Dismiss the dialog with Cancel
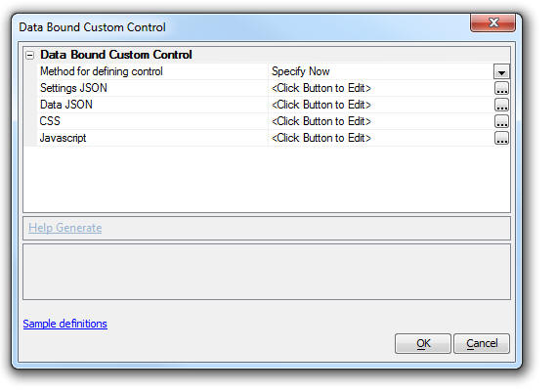The image size is (556, 392). tap(482, 343)
